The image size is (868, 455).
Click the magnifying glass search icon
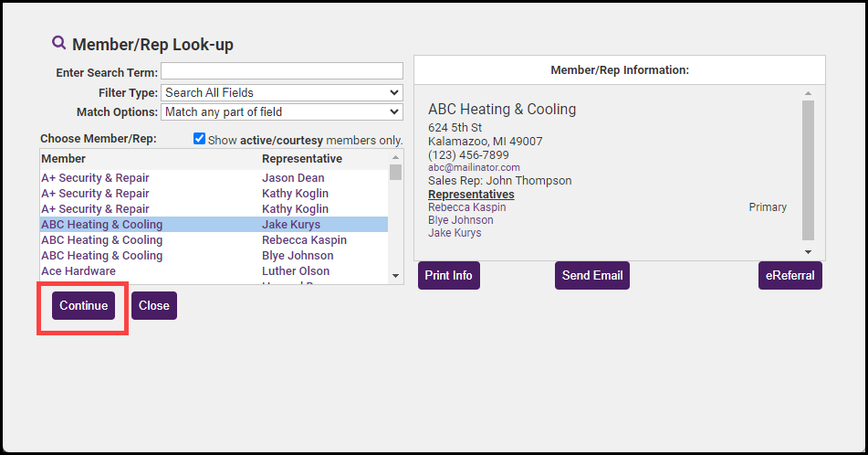pyautogui.click(x=58, y=43)
